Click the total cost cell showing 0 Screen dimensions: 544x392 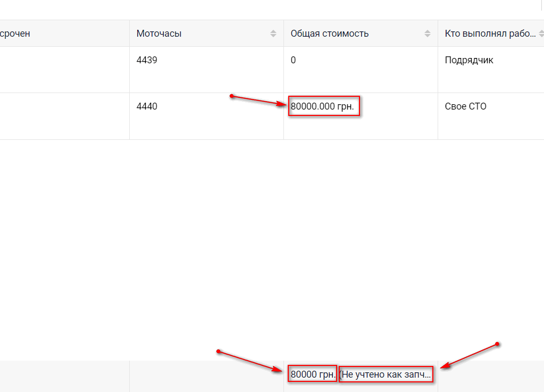[x=293, y=60]
